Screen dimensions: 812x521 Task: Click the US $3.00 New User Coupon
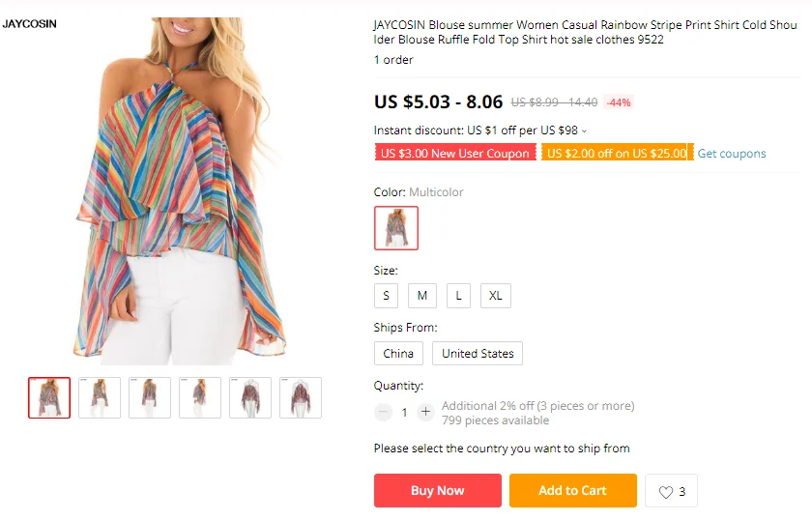[x=455, y=153]
